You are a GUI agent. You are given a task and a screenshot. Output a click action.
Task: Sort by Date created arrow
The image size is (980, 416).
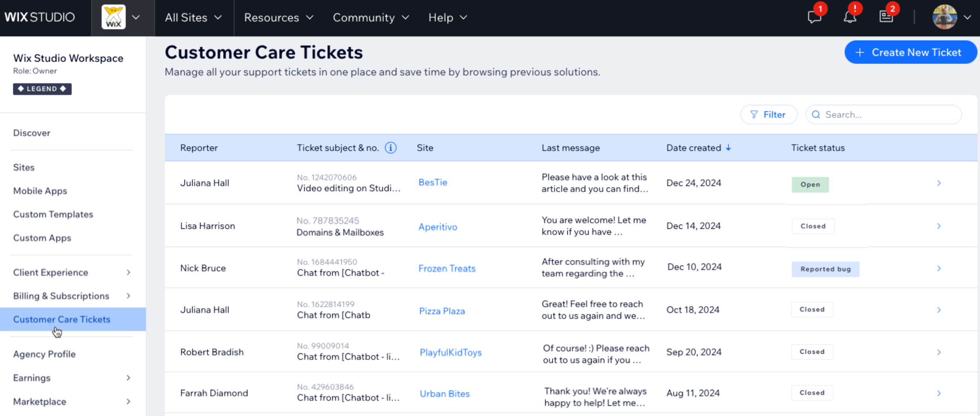tap(728, 148)
